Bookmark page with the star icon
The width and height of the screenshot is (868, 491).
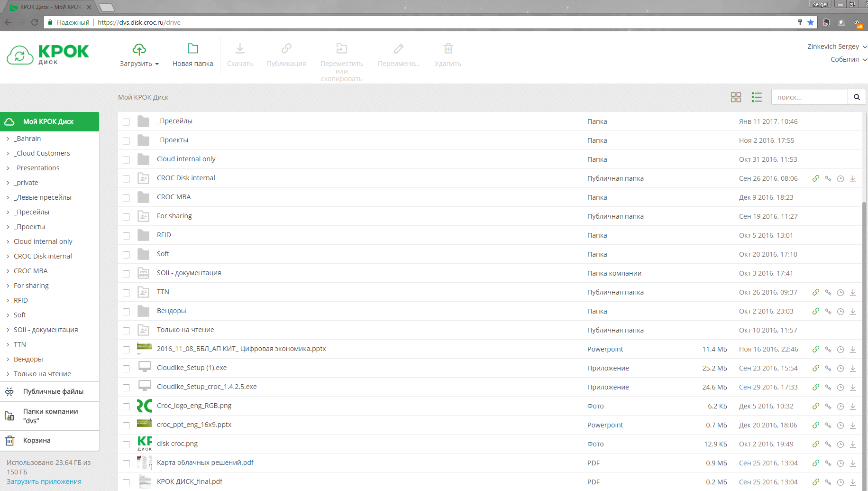(x=811, y=22)
